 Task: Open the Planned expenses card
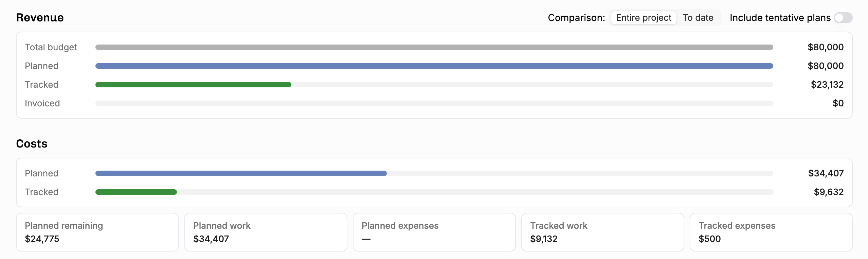[434, 232]
